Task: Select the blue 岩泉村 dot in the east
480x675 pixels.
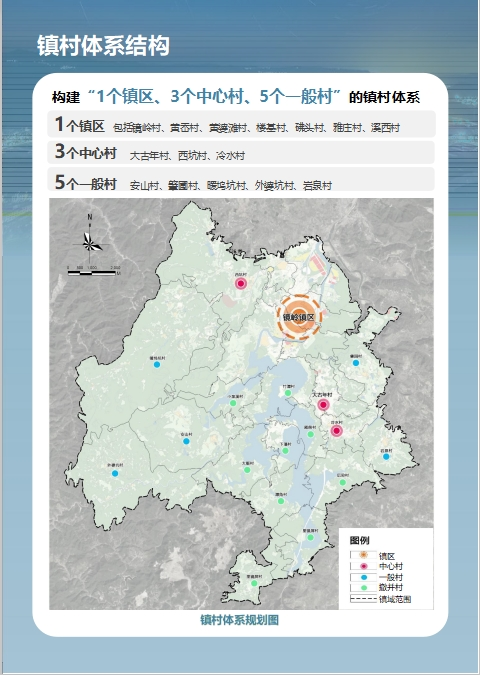Action: coord(386,457)
